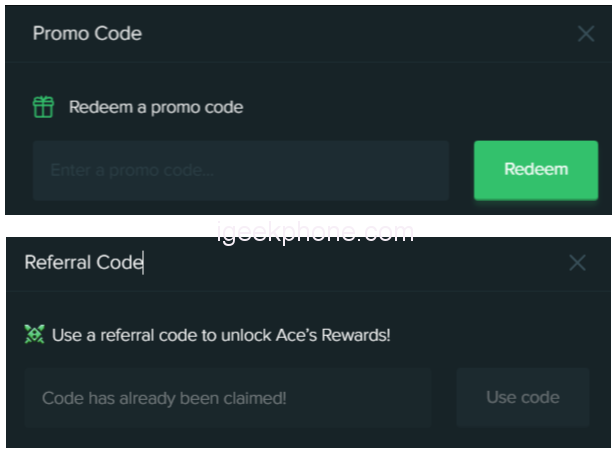Click the word 'Promo' in the header
This screenshot has height=452, width=616.
[59, 33]
